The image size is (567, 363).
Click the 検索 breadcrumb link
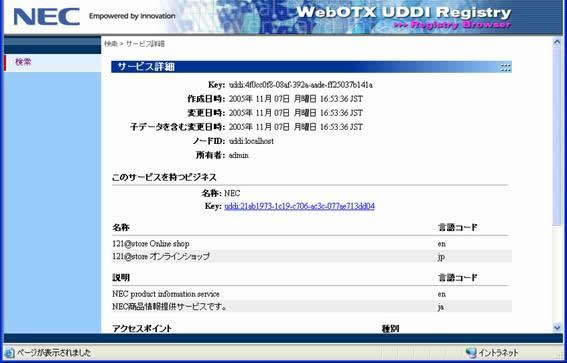pyautogui.click(x=111, y=44)
